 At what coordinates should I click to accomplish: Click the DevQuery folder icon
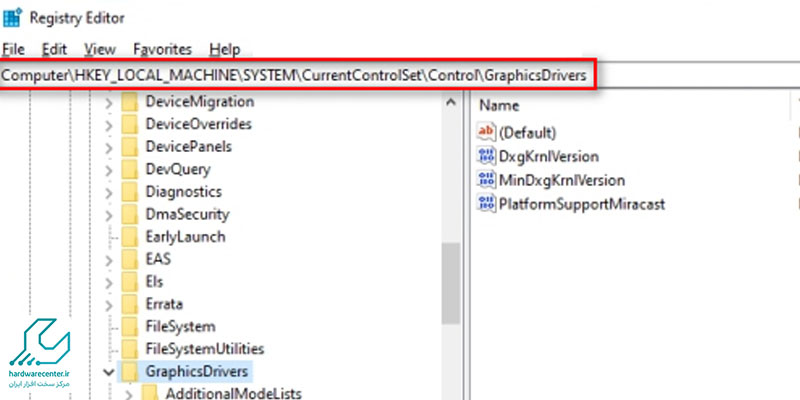point(130,169)
